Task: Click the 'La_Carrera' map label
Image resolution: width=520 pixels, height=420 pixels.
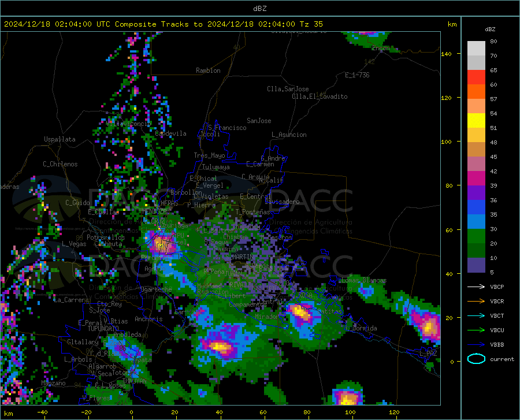Action: 71,300
